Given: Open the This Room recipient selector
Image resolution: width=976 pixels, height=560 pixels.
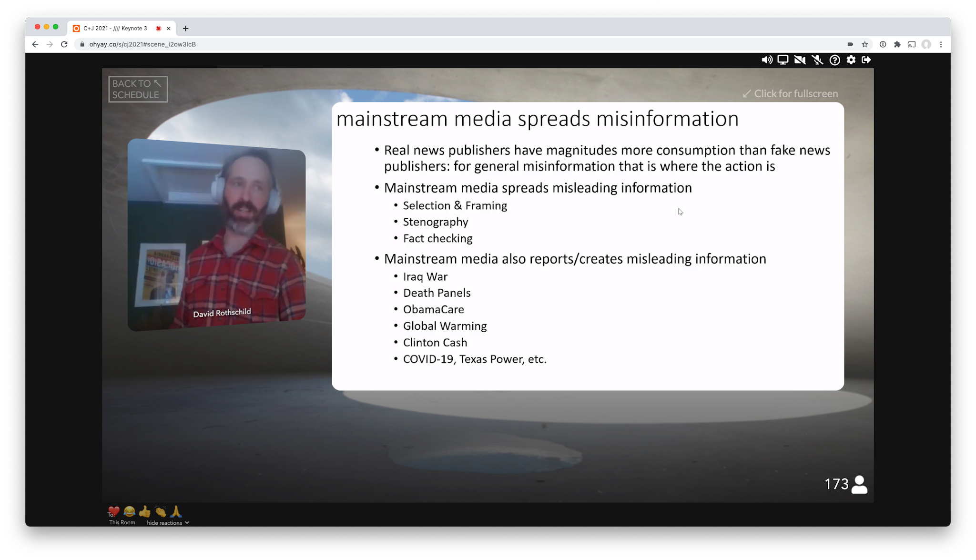Looking at the screenshot, I should 122,522.
